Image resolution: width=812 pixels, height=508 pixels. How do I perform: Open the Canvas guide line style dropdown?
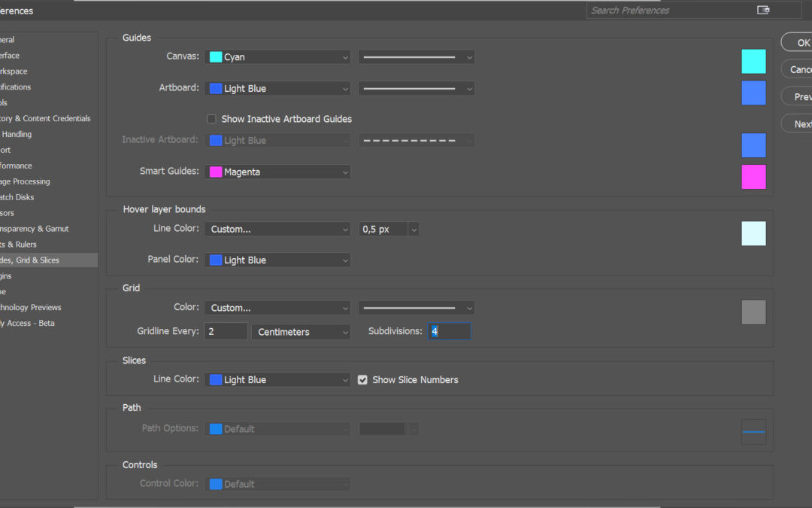[x=416, y=57]
